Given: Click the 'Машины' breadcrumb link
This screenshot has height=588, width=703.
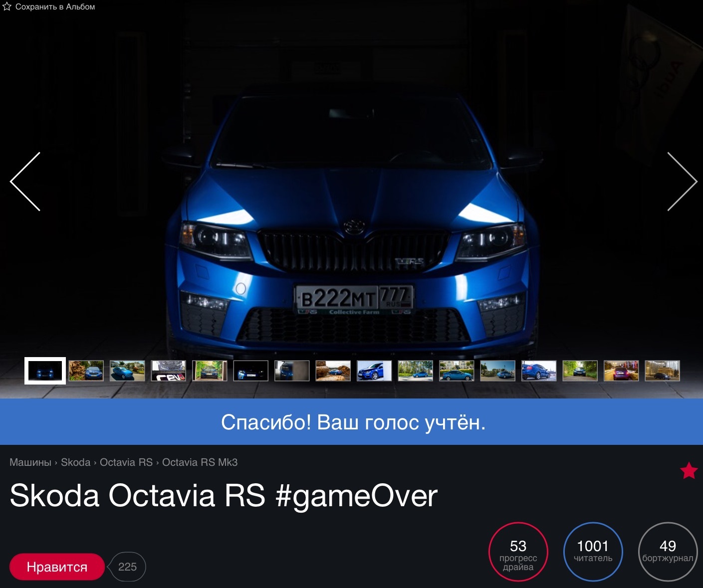Looking at the screenshot, I should click(x=30, y=462).
